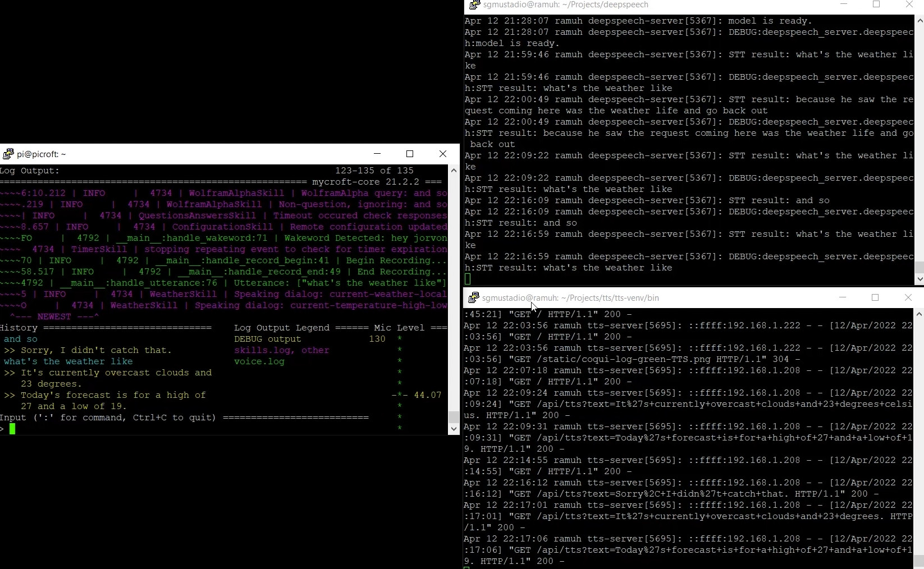The height and width of the screenshot is (569, 924).
Task: Minimize the pi@picroft window
Action: (377, 154)
